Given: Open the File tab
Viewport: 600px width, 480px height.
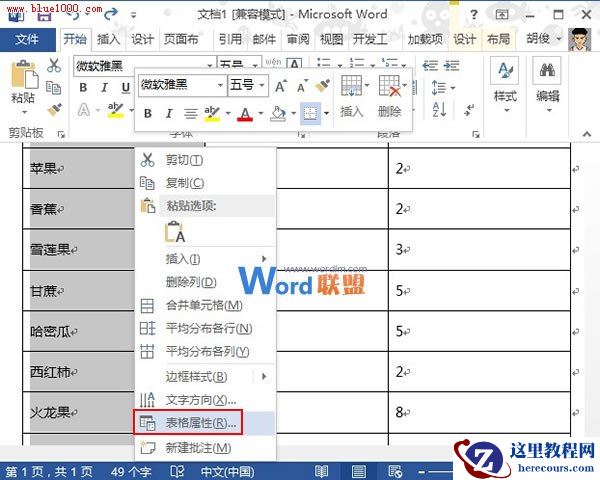Looking at the screenshot, I should coord(27,39).
